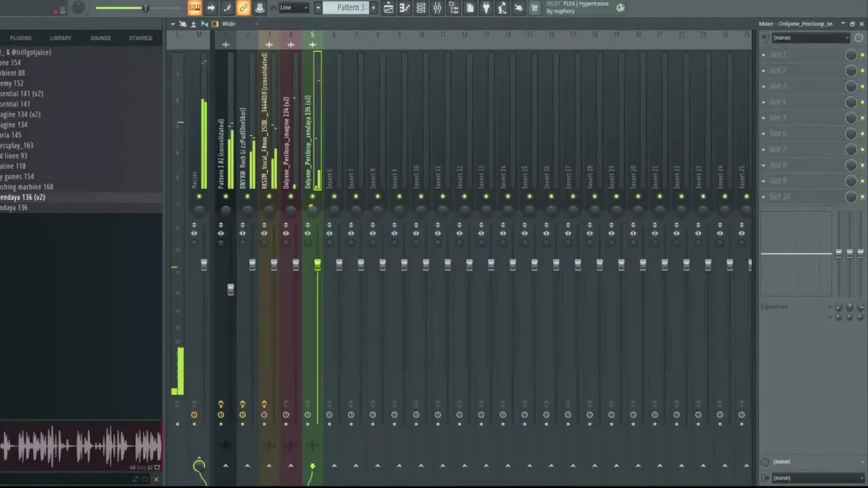
Task: Click the mixer multi-touch arrow icon
Action: [182, 24]
